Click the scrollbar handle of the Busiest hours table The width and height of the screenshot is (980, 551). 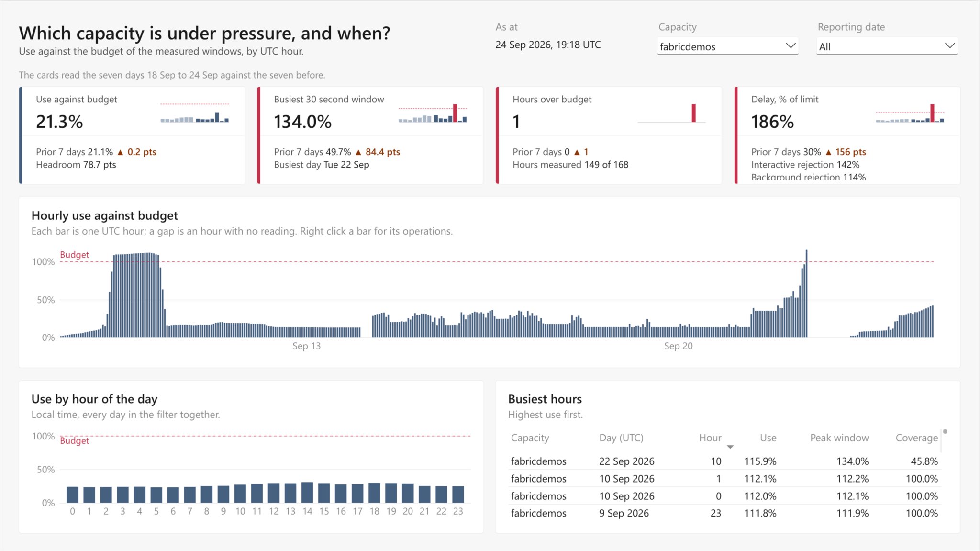(945, 432)
